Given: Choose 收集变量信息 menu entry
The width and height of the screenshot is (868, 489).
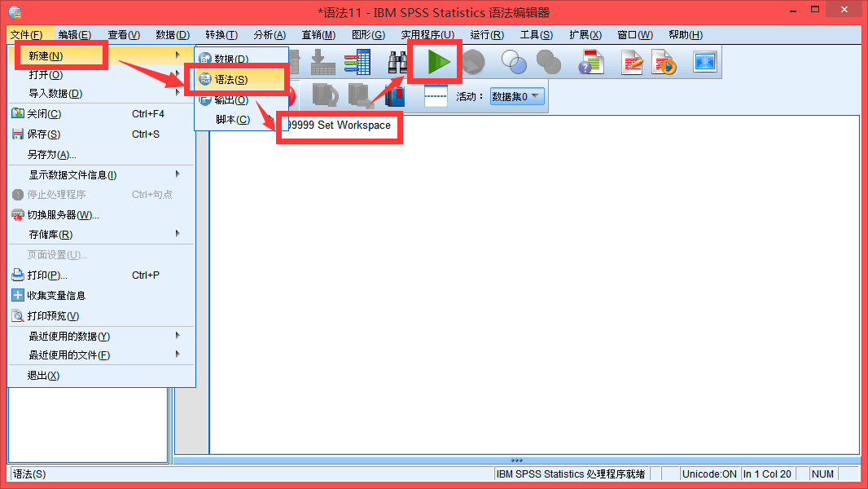Looking at the screenshot, I should pos(101,295).
